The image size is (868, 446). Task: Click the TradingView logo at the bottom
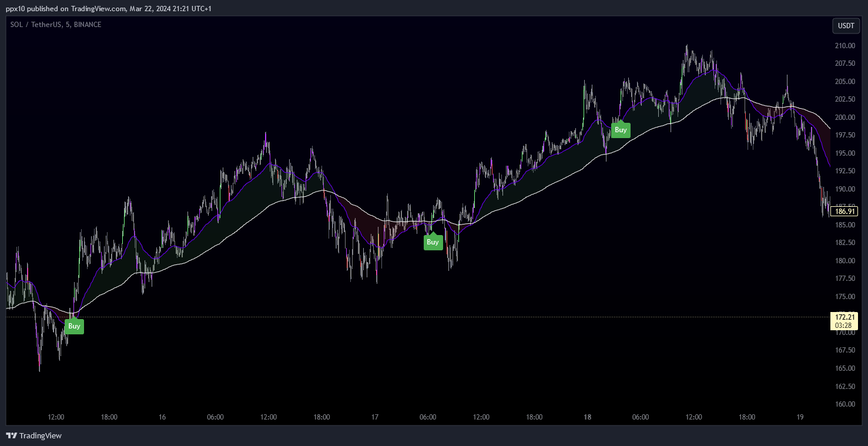point(33,435)
